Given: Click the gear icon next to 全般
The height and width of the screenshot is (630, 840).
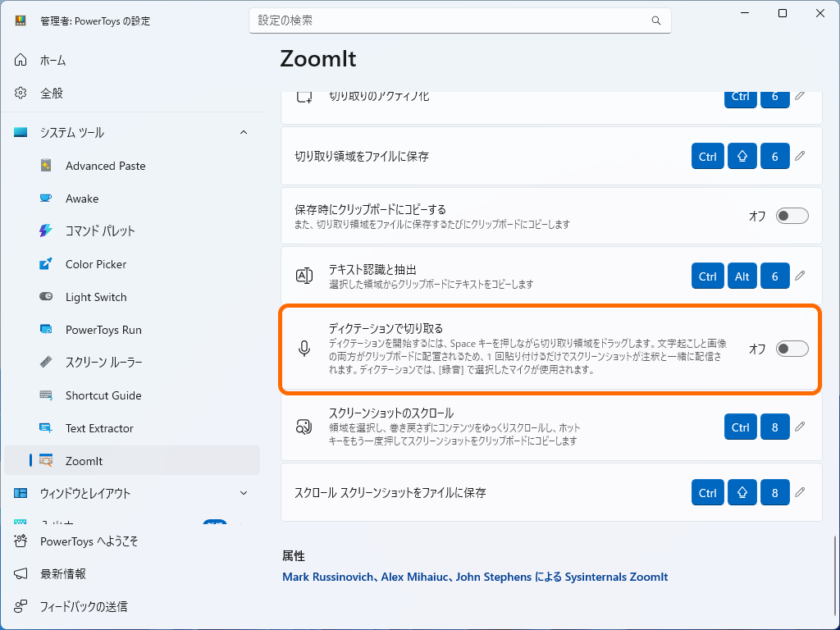Looking at the screenshot, I should pyautogui.click(x=21, y=94).
